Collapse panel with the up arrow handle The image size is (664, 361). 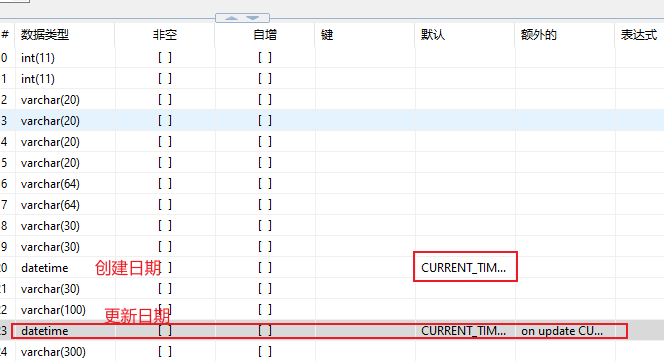point(231,18)
